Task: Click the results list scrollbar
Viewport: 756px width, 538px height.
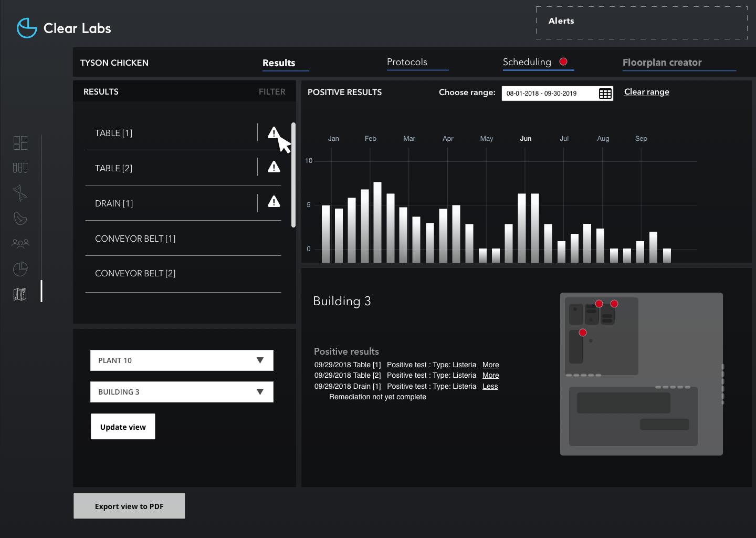Action: click(x=293, y=175)
